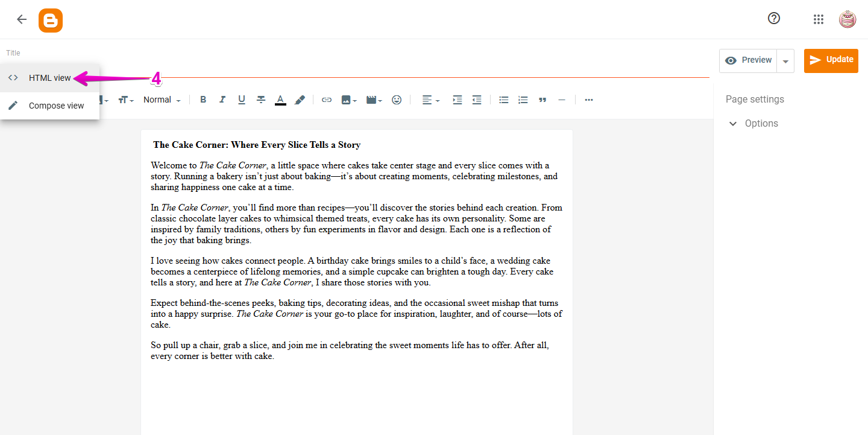Open the insert link tool

tap(326, 100)
